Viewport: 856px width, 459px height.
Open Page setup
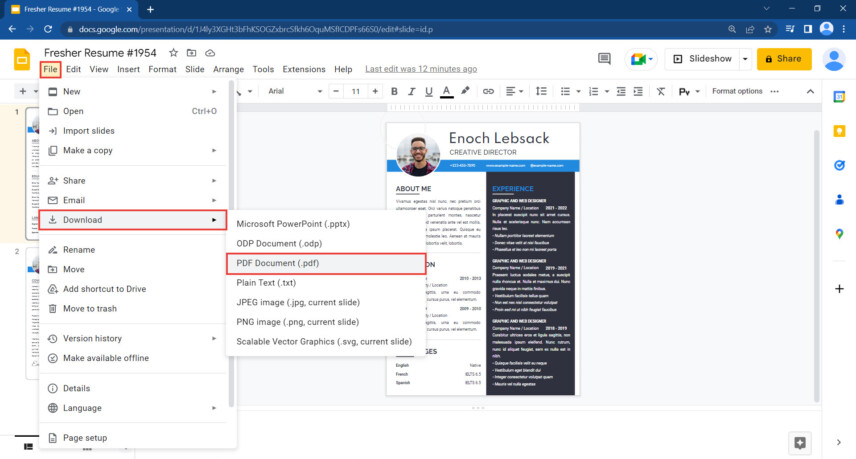point(132,438)
